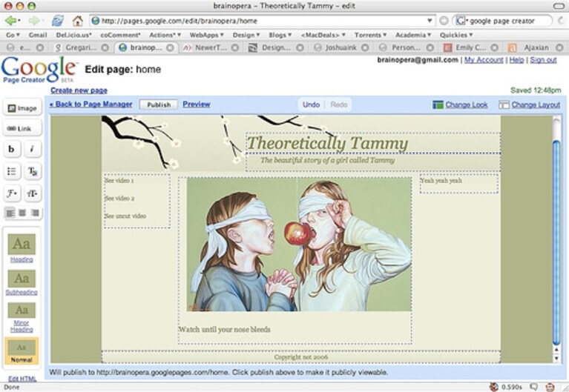Apply bulleted list formatting

[x=12, y=171]
